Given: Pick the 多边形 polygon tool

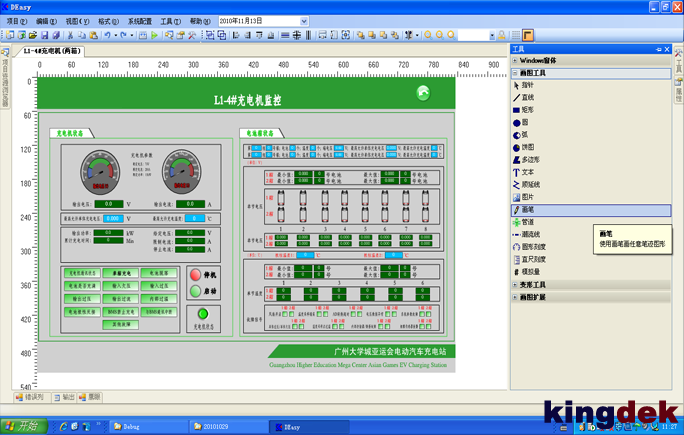Looking at the screenshot, I should (530, 160).
